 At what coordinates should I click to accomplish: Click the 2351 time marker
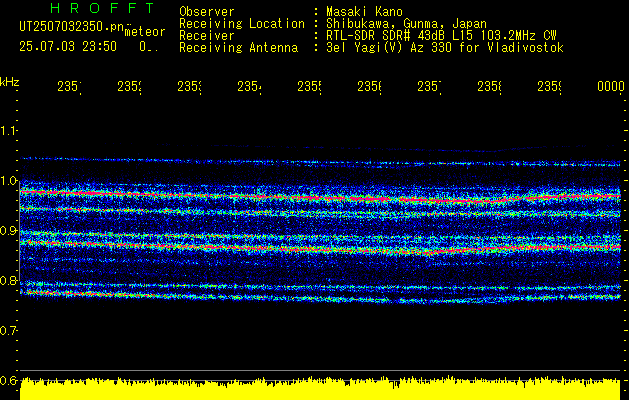tap(69, 87)
